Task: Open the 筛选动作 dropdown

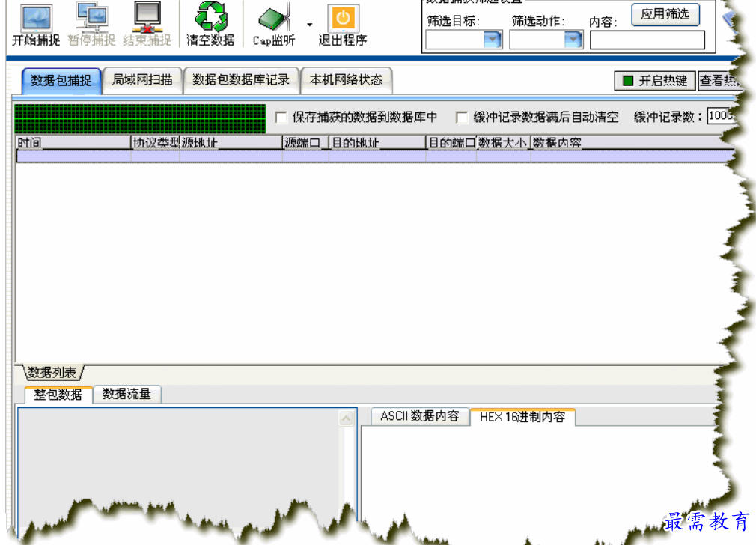Action: click(x=573, y=40)
